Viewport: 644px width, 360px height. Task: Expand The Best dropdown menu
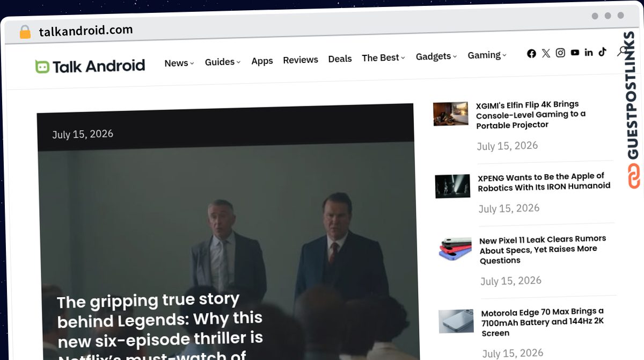tap(383, 57)
